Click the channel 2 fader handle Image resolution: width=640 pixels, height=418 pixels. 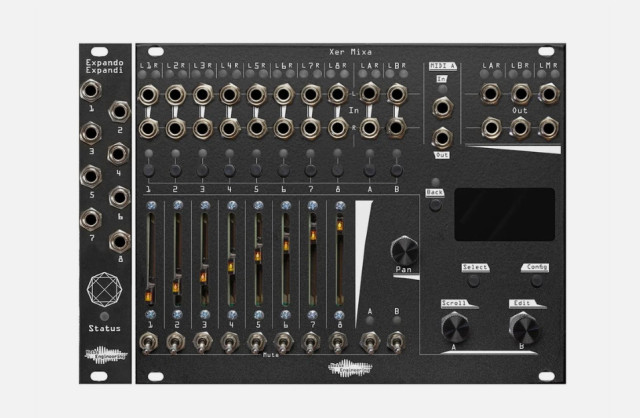[x=176, y=286]
